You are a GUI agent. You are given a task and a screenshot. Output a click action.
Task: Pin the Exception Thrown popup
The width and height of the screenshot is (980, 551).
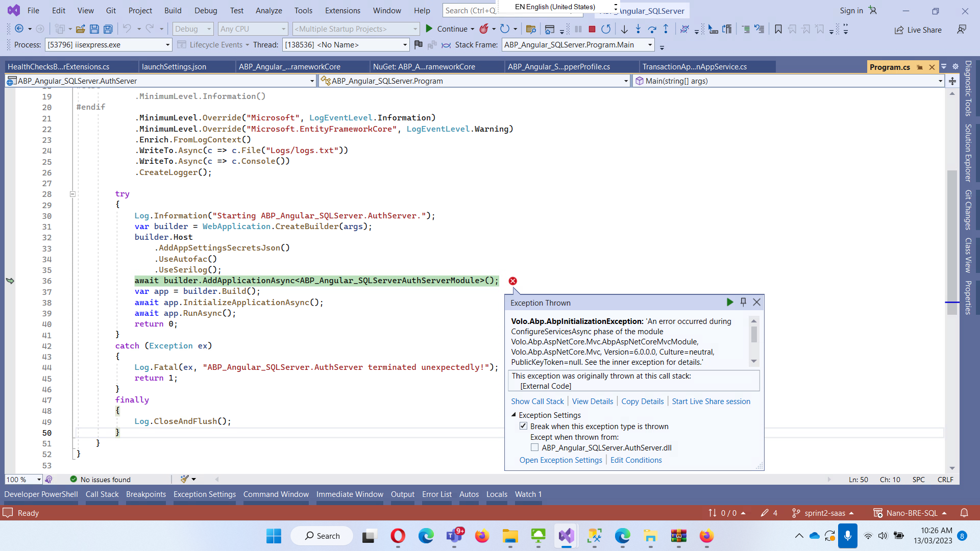pos(743,302)
